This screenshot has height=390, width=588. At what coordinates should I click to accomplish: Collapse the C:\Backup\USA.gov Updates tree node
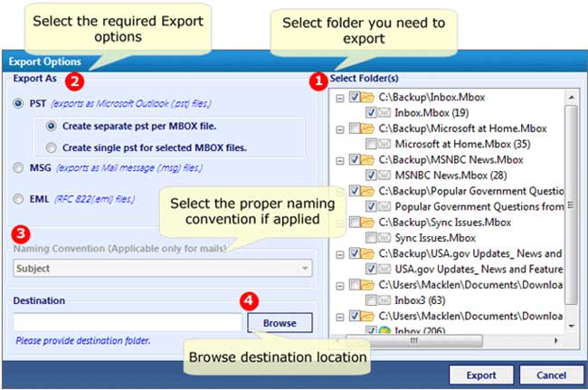340,254
